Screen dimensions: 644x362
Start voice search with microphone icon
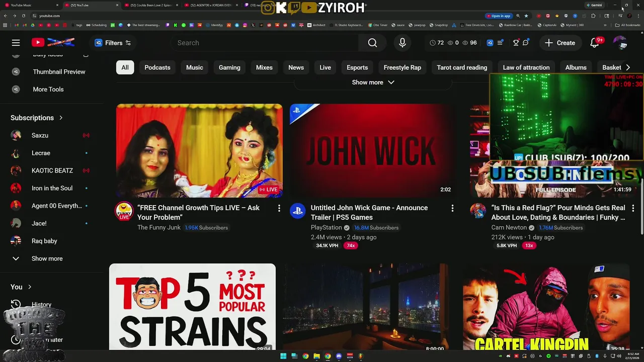point(403,43)
